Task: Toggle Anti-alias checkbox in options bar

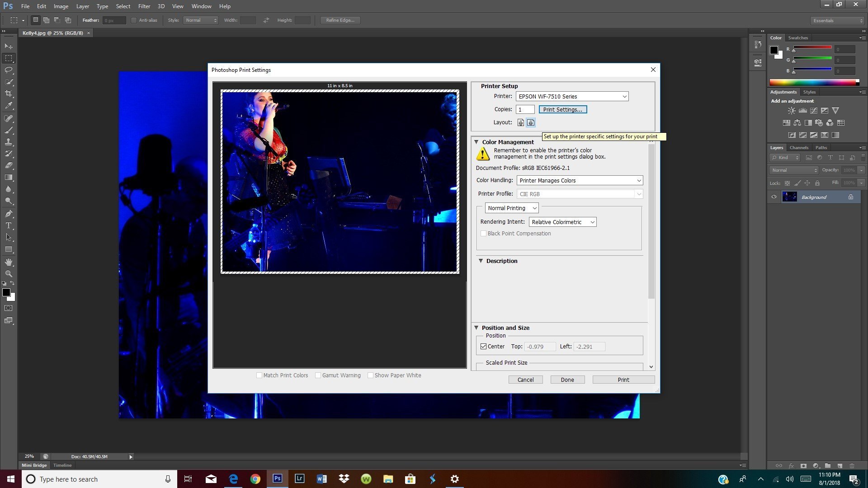Action: [133, 20]
